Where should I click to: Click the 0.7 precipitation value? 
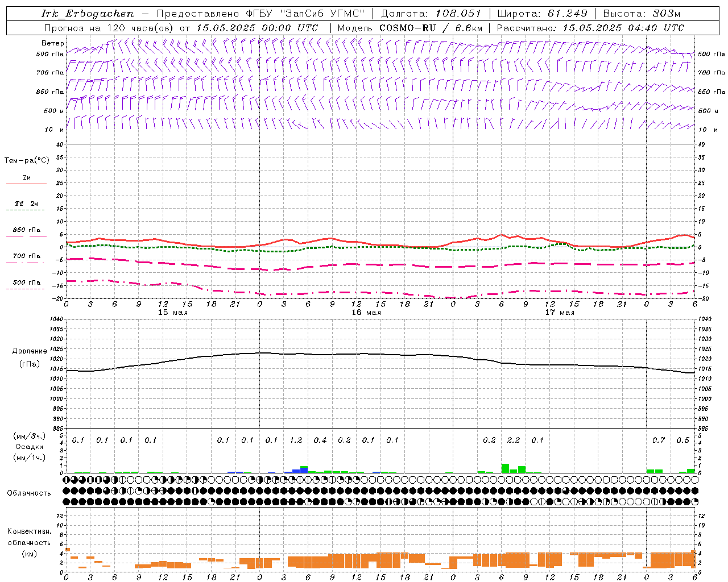pyautogui.click(x=659, y=440)
